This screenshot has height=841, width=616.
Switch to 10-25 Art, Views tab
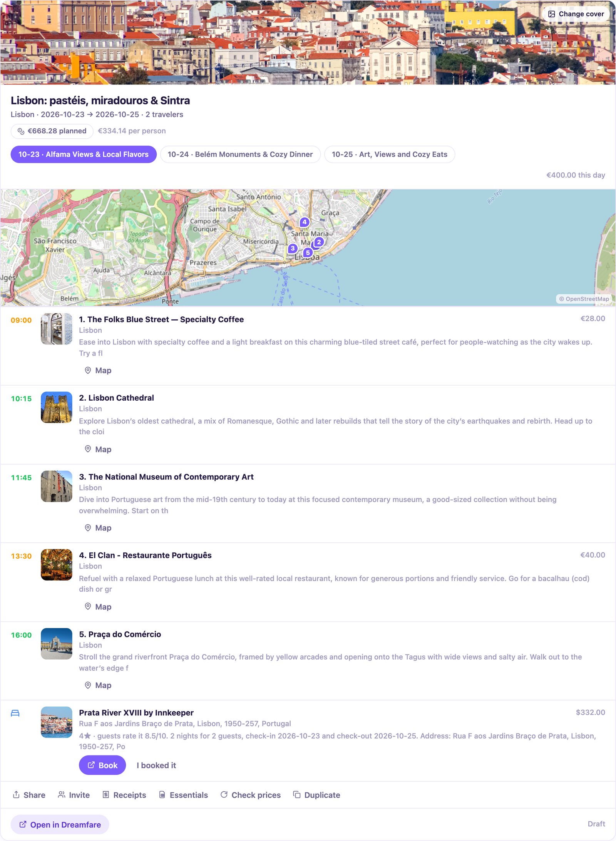coord(389,154)
